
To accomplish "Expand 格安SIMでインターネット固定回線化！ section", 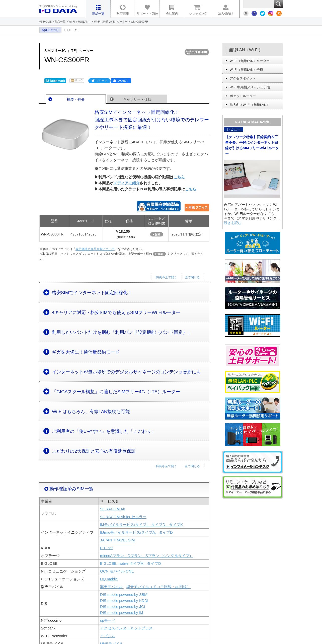I will 124,293.
